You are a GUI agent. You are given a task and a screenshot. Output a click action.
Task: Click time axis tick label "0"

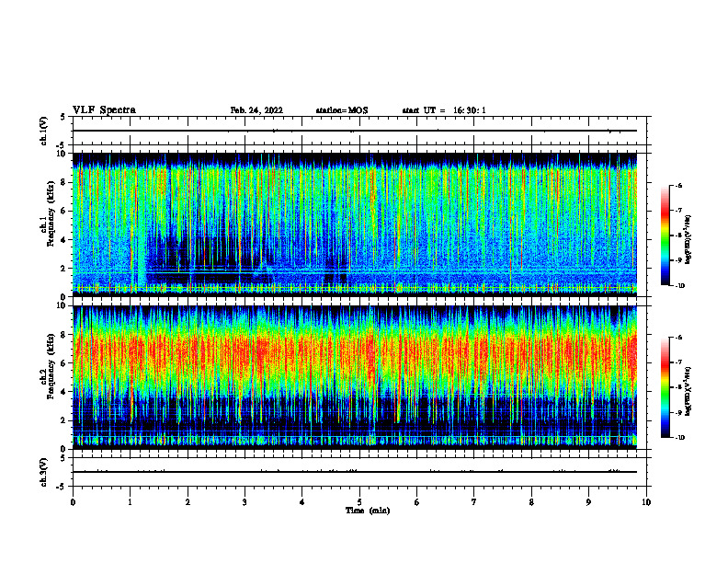(x=73, y=502)
